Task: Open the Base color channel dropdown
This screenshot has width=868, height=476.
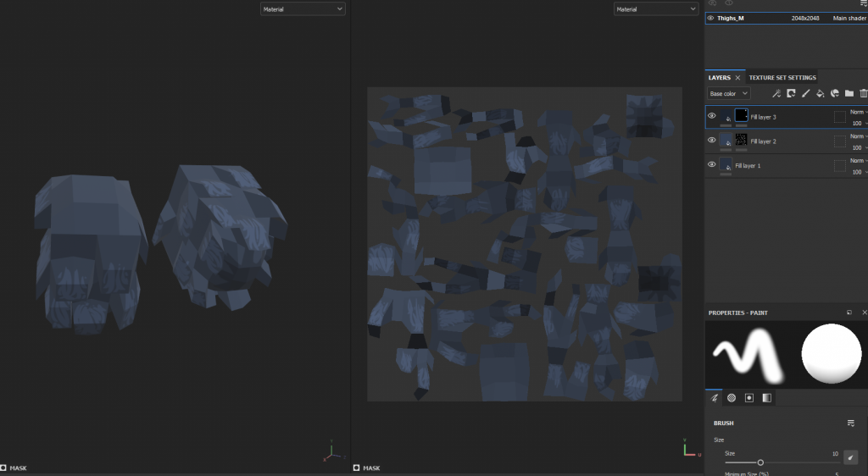Action: [x=728, y=93]
